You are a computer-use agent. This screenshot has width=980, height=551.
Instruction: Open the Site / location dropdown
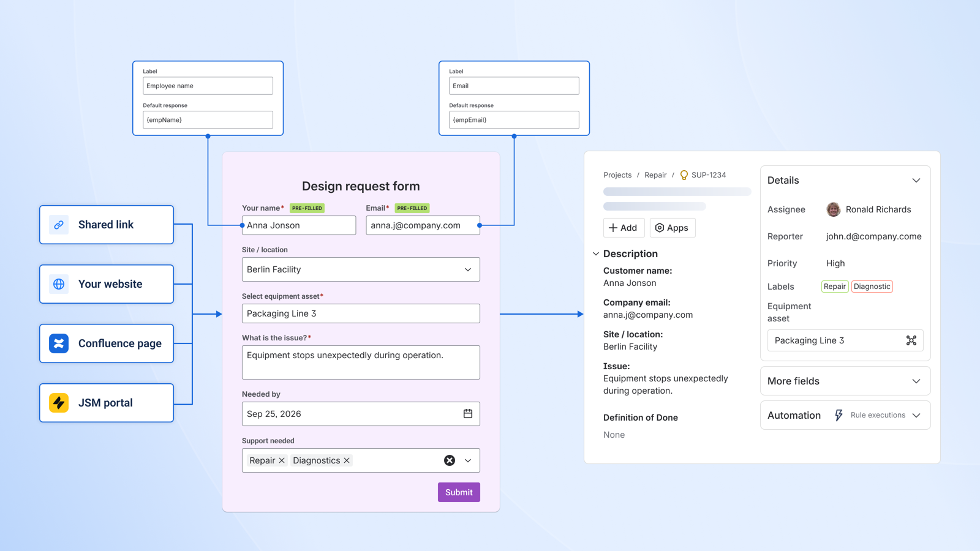click(361, 269)
